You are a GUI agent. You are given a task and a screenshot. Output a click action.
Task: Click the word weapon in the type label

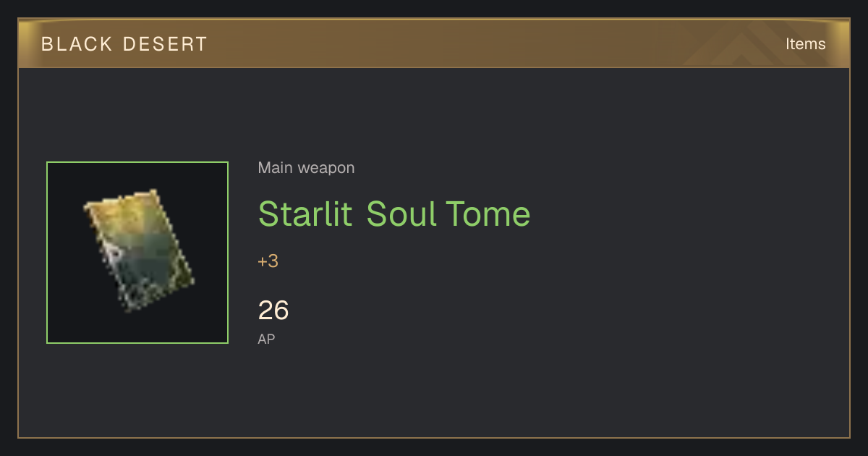(x=326, y=168)
